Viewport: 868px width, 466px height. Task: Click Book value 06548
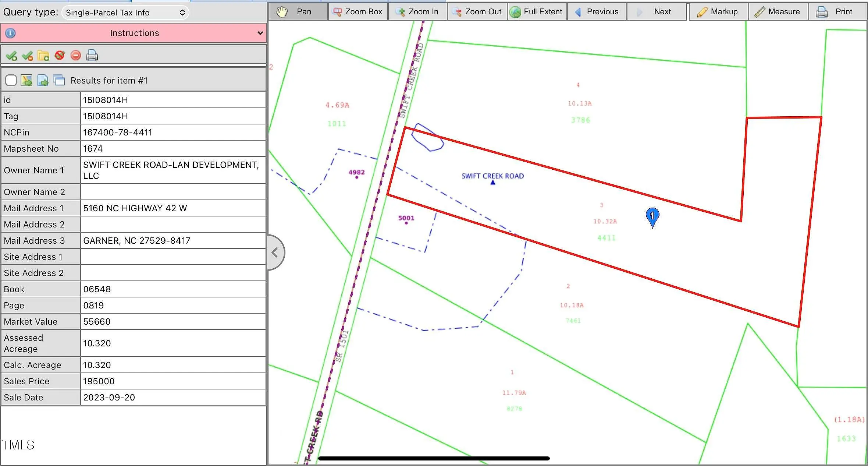[x=173, y=289]
